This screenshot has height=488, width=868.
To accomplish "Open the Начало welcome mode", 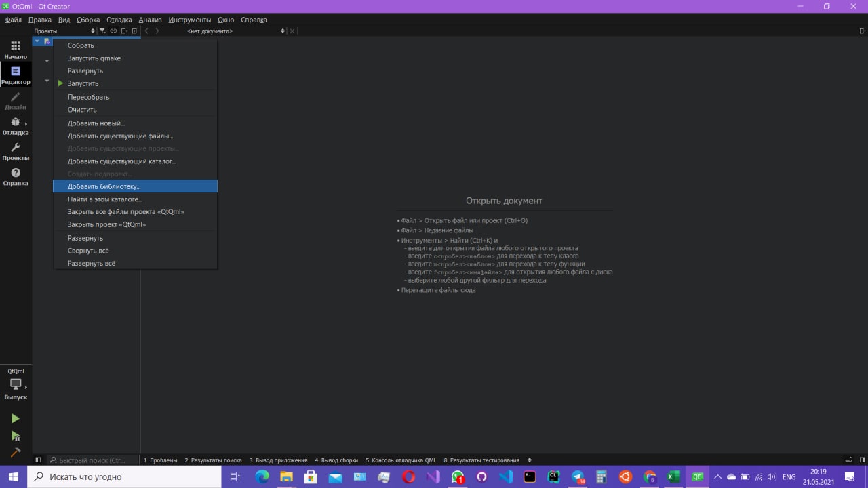I will pyautogui.click(x=16, y=49).
